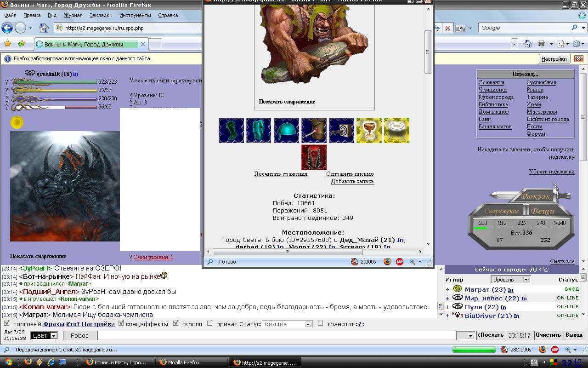This screenshot has width=588, height=368.
Task: Click into the chat message input field
Action: pos(276,335)
